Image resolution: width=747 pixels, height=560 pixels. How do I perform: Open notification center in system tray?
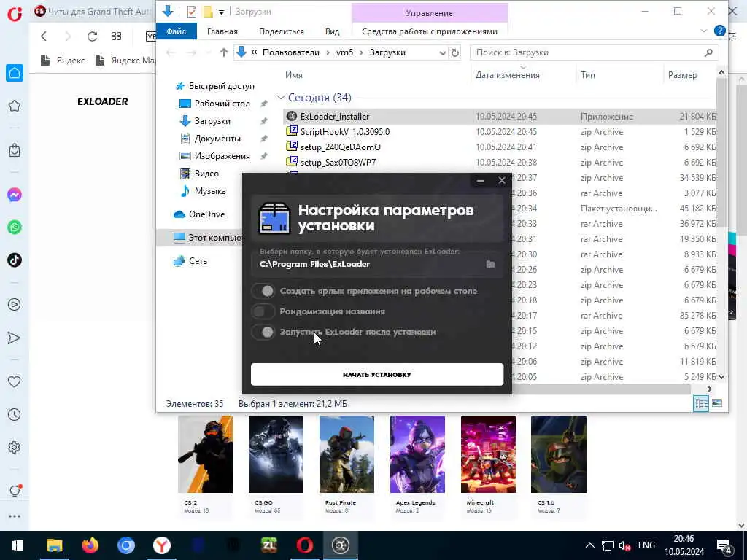(724, 546)
